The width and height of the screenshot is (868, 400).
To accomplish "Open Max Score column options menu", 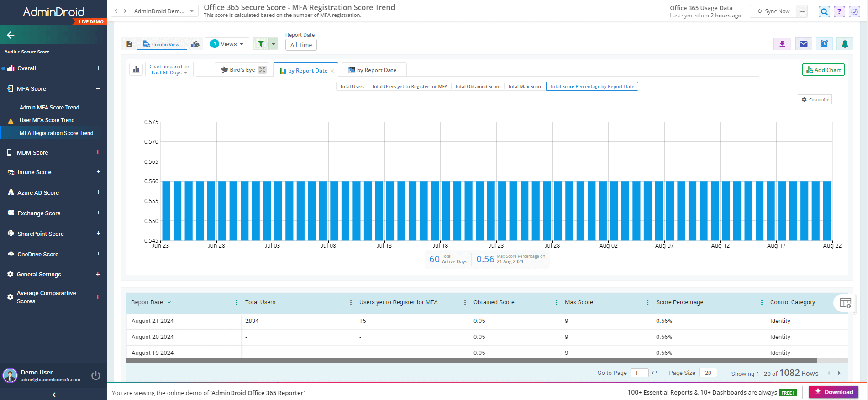I will (647, 302).
